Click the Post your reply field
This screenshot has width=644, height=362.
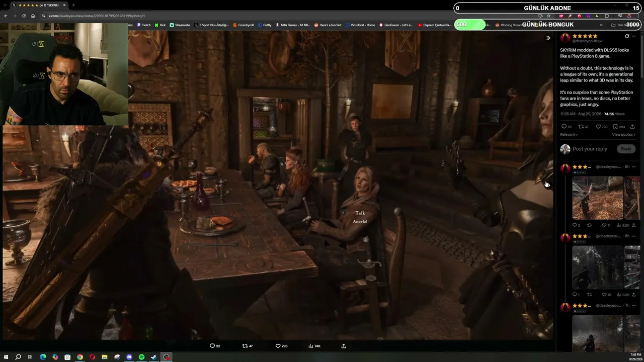click(x=590, y=149)
